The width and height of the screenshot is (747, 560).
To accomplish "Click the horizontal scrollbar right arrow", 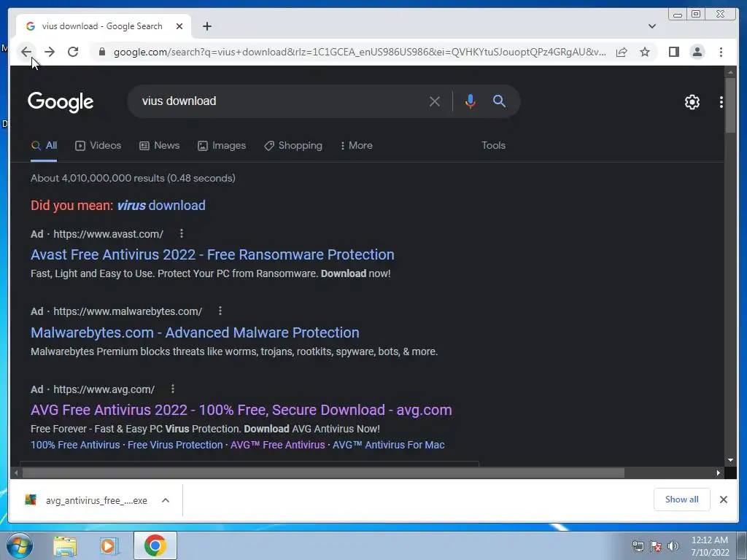I will (x=719, y=472).
